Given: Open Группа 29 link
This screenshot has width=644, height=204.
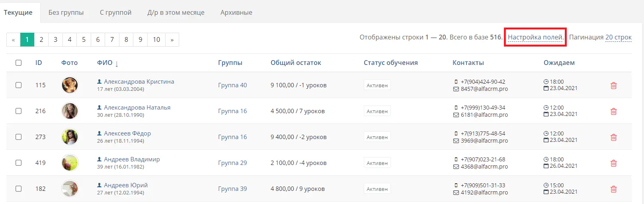Looking at the screenshot, I should coord(232,163).
